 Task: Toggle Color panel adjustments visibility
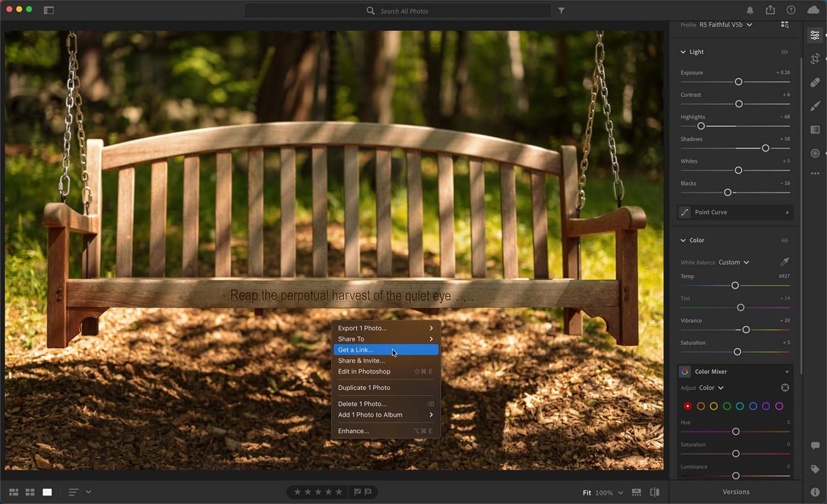[x=784, y=240]
